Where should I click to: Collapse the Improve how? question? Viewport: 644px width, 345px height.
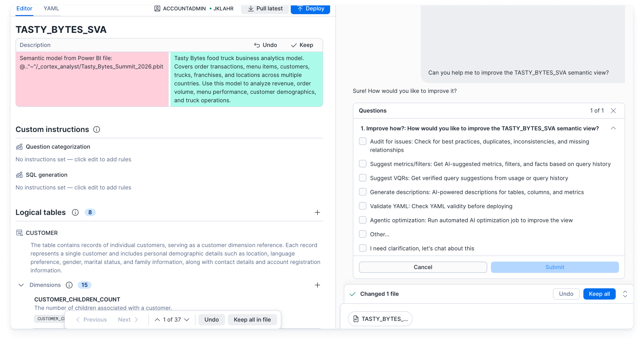tap(613, 128)
